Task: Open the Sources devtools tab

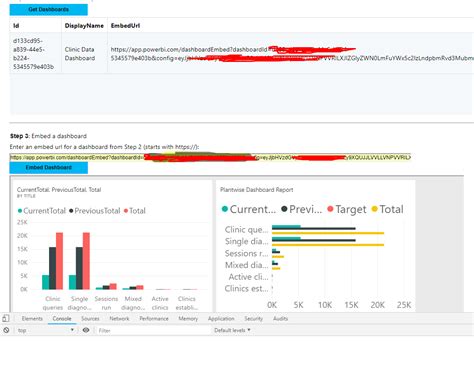Action: coord(90,319)
